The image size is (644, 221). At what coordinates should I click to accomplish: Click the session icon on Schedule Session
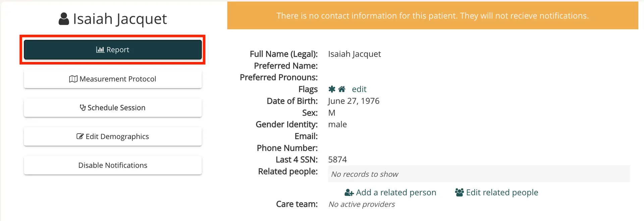point(82,107)
